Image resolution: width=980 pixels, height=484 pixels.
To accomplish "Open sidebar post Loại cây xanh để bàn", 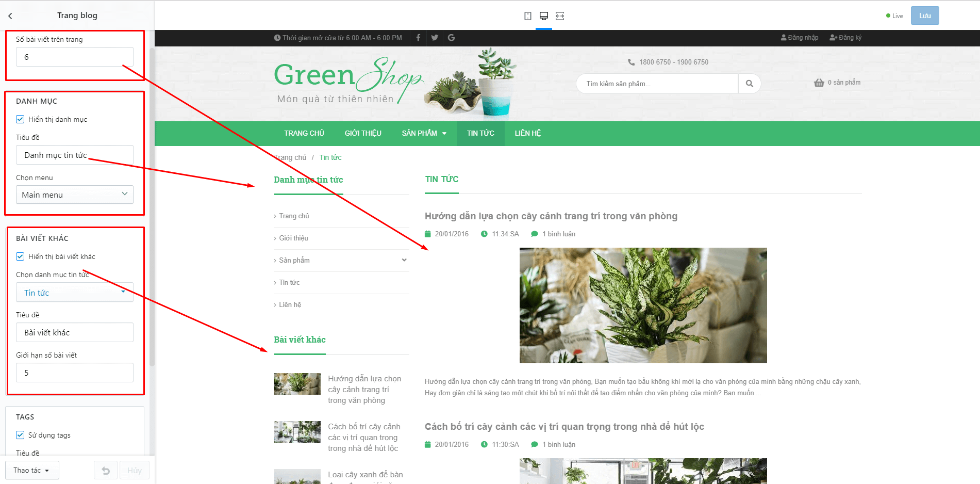I will [x=366, y=475].
